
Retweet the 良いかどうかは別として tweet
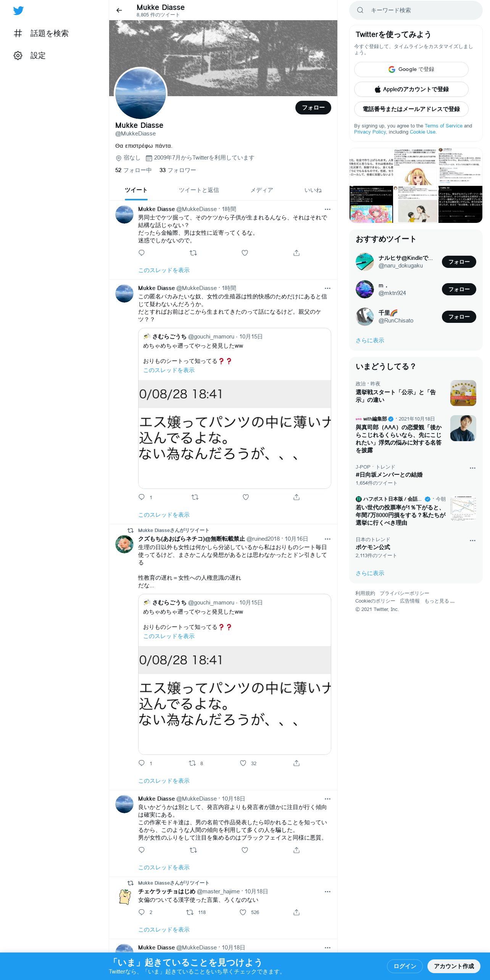point(193,850)
